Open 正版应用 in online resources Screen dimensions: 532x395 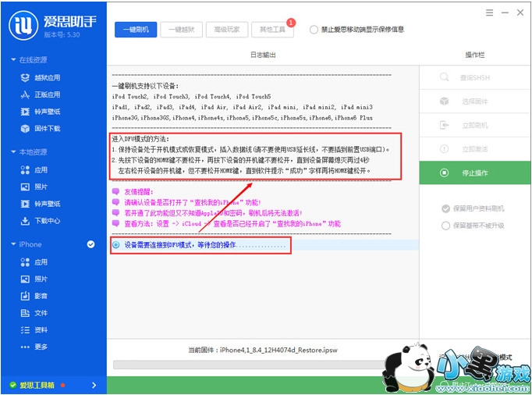point(41,94)
